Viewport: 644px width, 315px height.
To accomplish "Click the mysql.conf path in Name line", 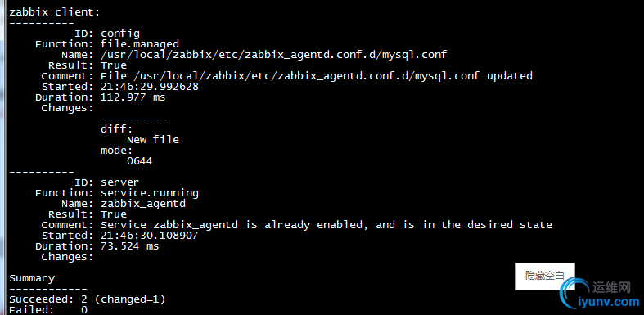I will [x=273, y=55].
